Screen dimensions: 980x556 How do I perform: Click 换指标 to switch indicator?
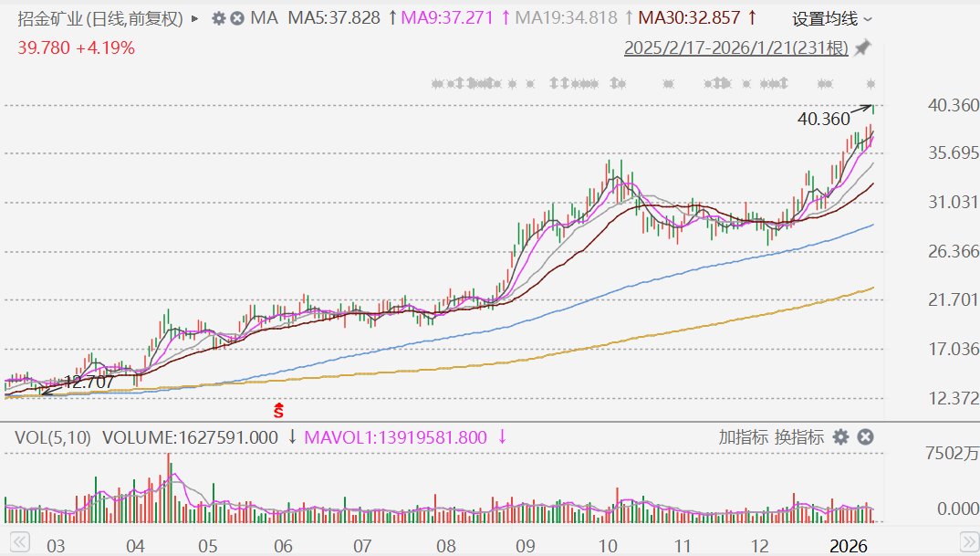click(799, 437)
